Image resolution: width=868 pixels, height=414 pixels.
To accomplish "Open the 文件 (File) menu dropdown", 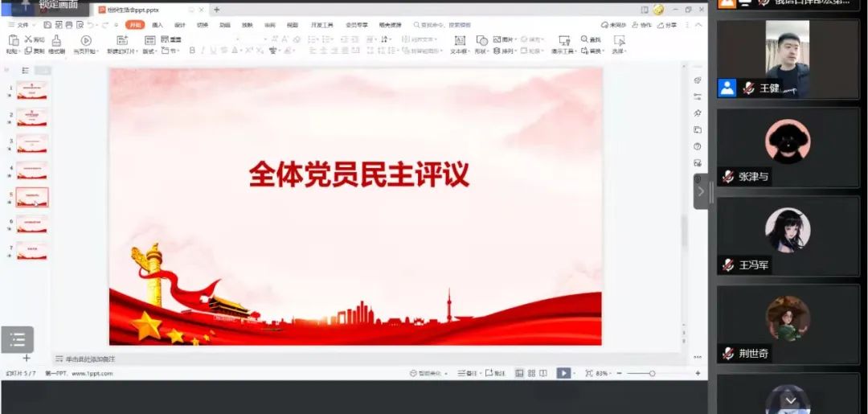I will (23, 25).
